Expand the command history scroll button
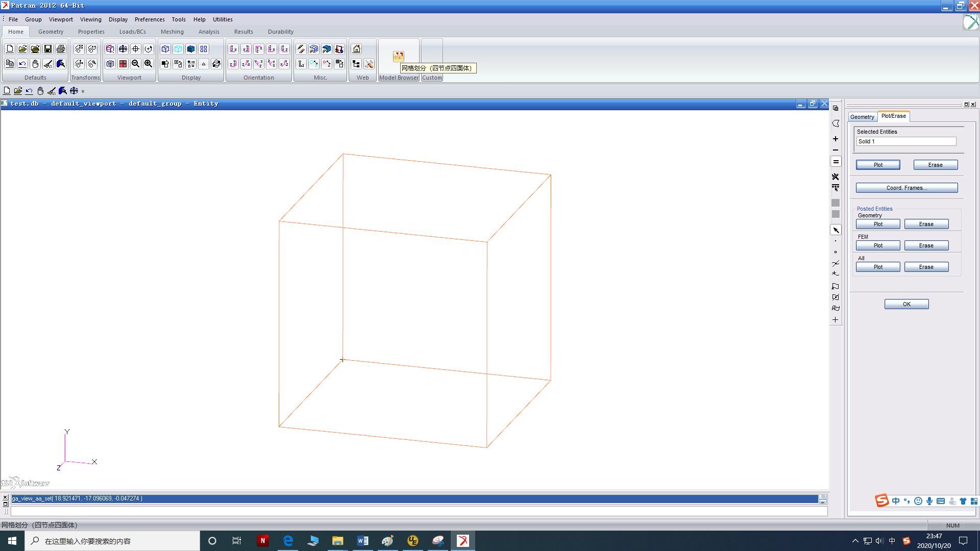980x551 pixels. click(x=823, y=499)
